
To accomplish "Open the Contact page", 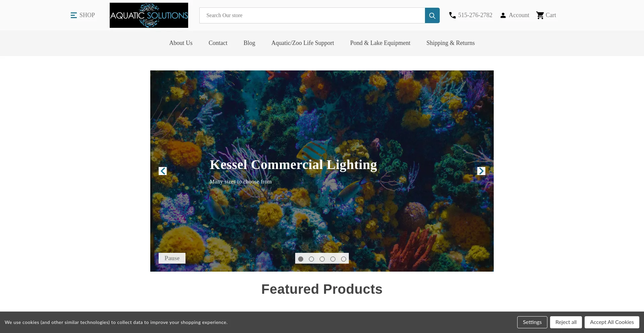I will [x=218, y=43].
